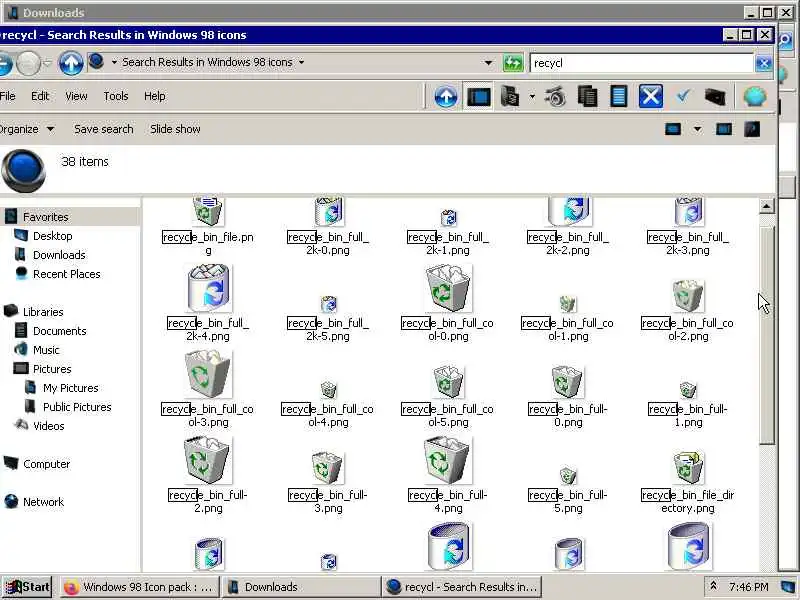Click the black box icon in the toolbar

click(715, 96)
